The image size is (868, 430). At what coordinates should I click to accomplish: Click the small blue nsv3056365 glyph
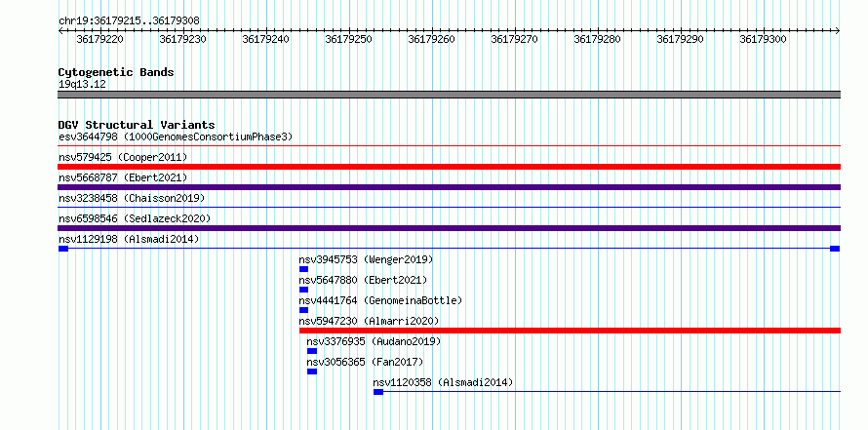[x=312, y=371]
